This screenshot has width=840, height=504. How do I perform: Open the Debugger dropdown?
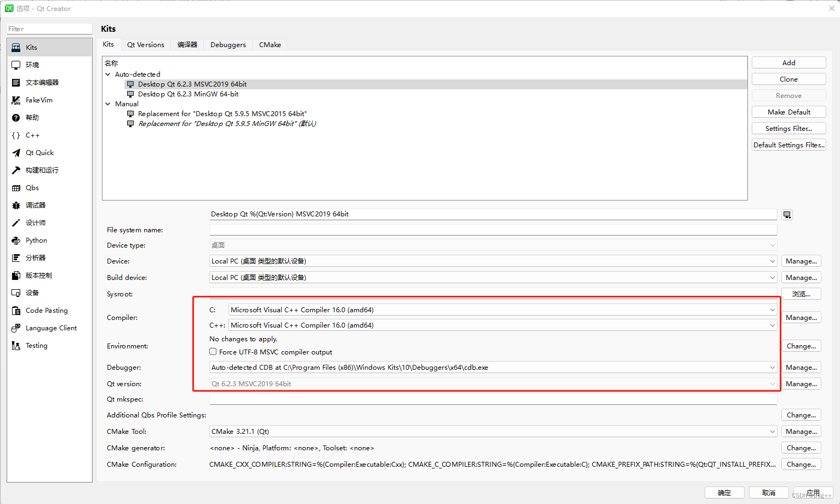click(x=493, y=367)
